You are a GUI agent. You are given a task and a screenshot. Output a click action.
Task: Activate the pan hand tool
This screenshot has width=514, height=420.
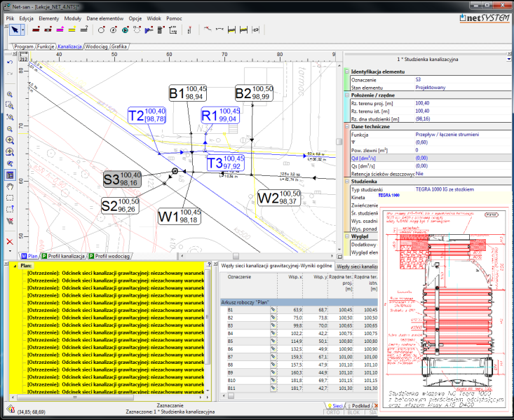point(10,187)
